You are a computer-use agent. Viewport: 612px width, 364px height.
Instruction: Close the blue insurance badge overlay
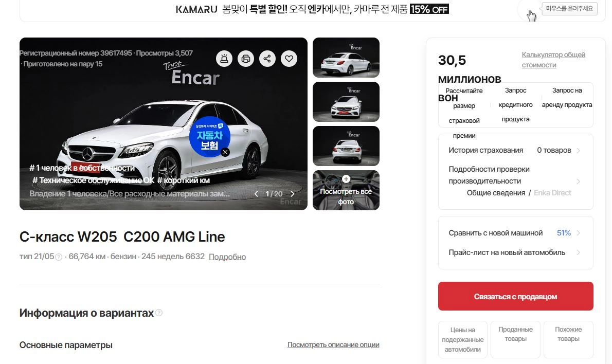point(225,152)
